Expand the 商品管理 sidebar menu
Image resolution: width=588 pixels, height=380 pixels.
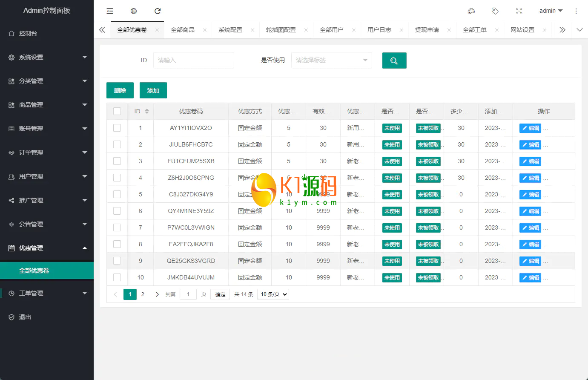47,105
